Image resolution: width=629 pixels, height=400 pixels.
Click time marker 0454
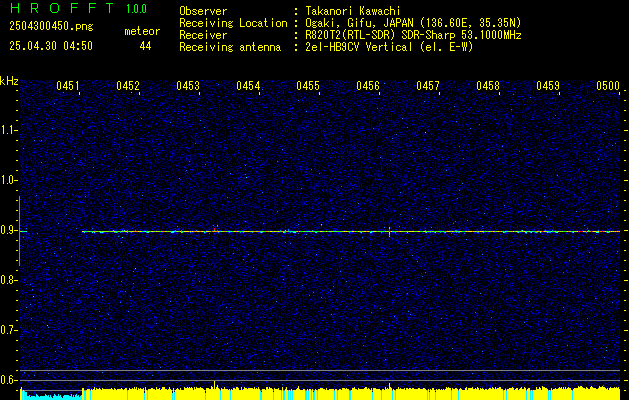pyautogui.click(x=248, y=85)
